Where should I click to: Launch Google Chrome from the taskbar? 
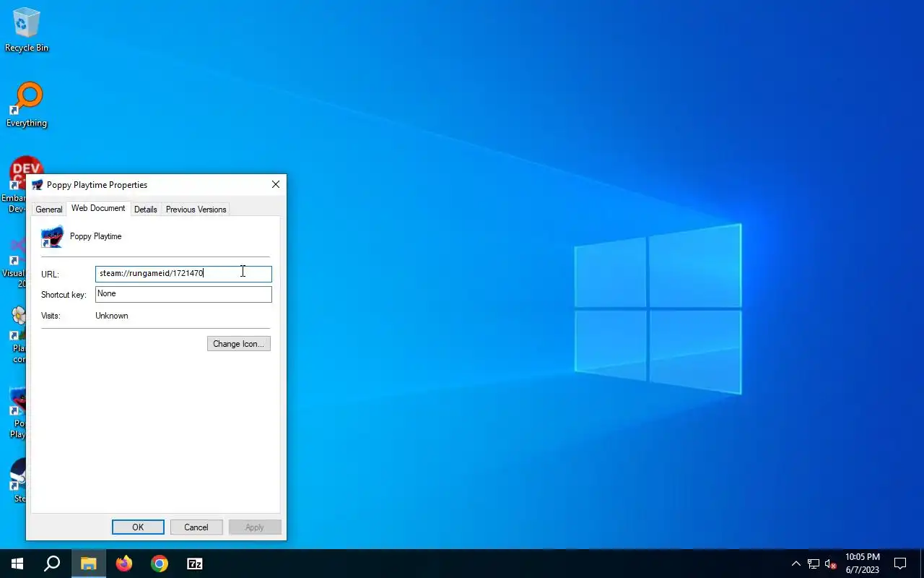coord(160,564)
